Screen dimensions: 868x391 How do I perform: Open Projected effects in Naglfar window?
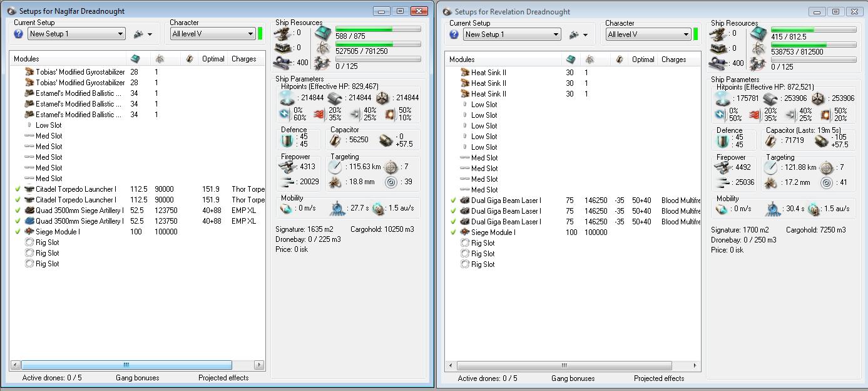pos(223,378)
